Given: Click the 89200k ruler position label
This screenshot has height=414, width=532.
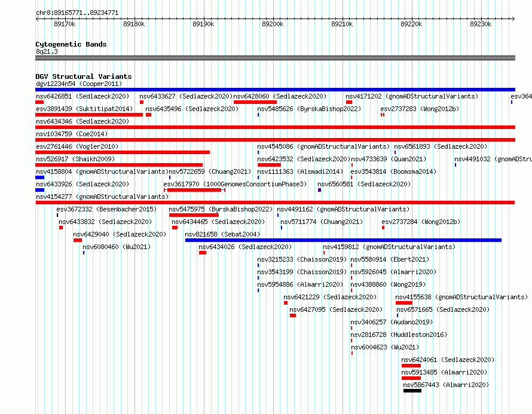Looking at the screenshot, I should pyautogui.click(x=273, y=24).
